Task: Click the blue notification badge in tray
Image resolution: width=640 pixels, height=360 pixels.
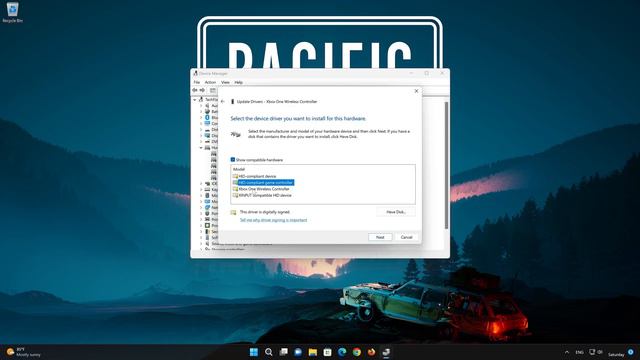Action: [x=631, y=352]
